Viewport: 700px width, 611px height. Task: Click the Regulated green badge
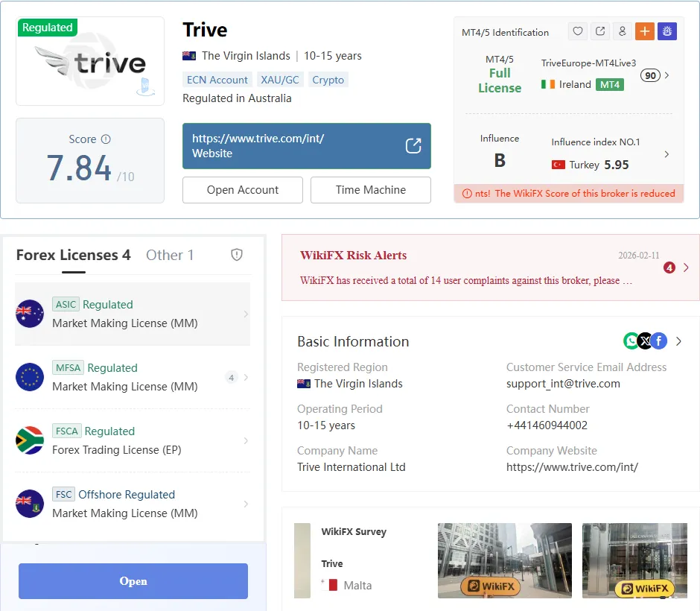(x=48, y=28)
